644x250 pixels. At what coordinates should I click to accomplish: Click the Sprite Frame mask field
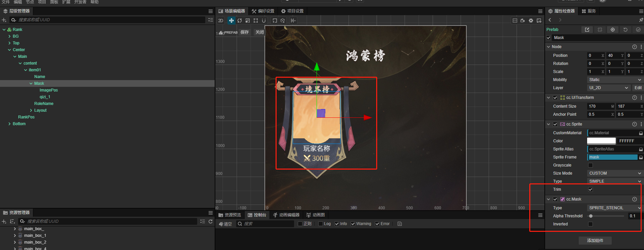pyautogui.click(x=612, y=157)
